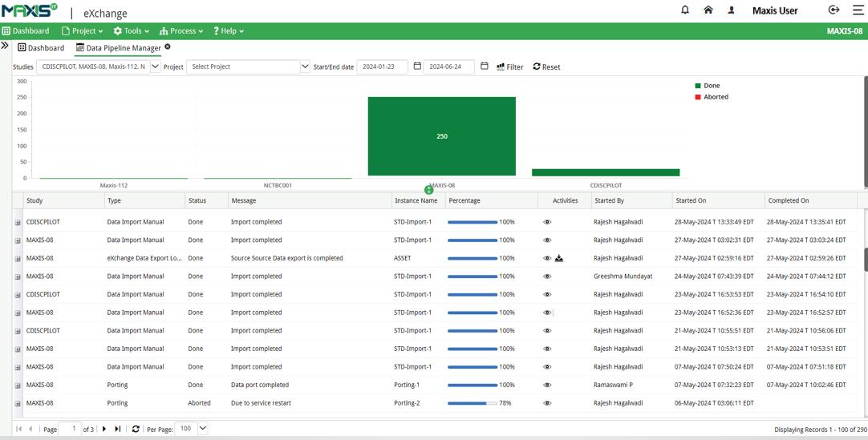Expand the Porting-1 row
The height and width of the screenshot is (440, 868).
tap(18, 386)
